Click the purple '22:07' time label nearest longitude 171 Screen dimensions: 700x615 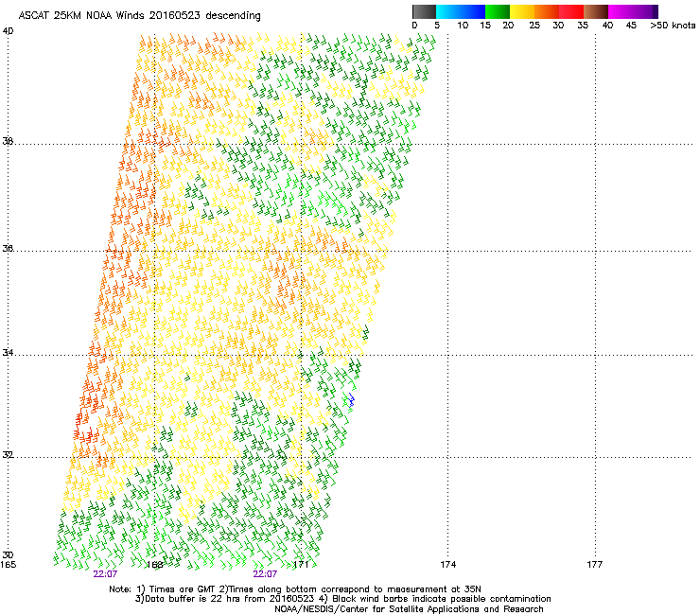click(265, 574)
